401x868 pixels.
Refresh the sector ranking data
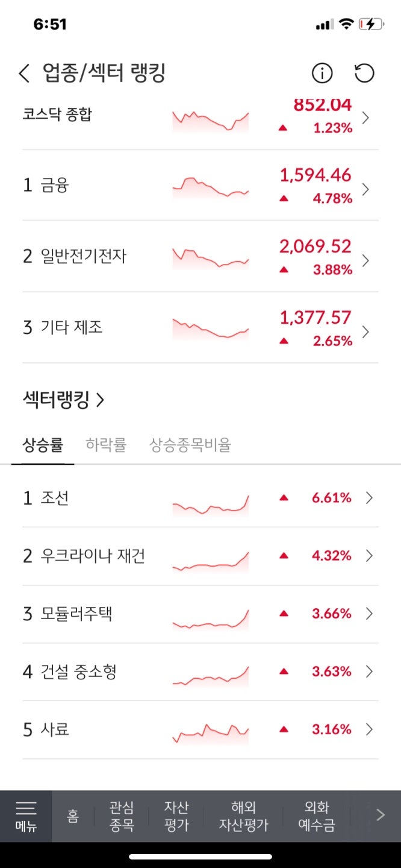364,73
